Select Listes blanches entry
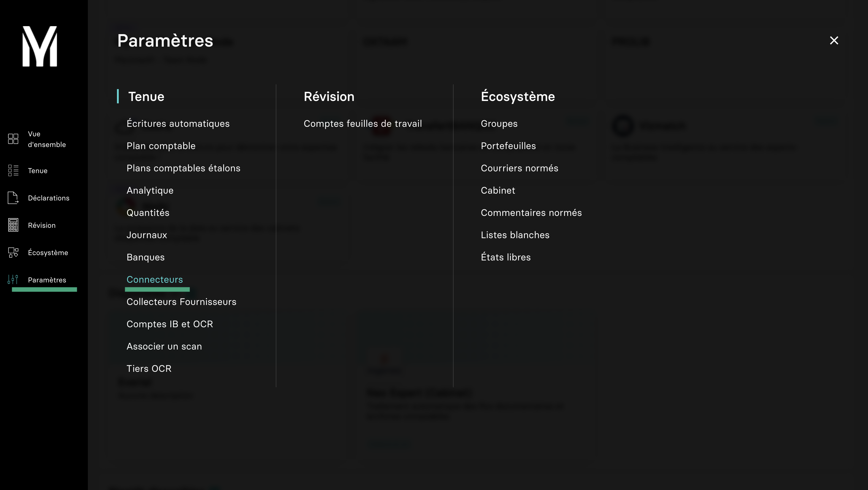Image resolution: width=868 pixels, height=490 pixels. click(x=515, y=235)
